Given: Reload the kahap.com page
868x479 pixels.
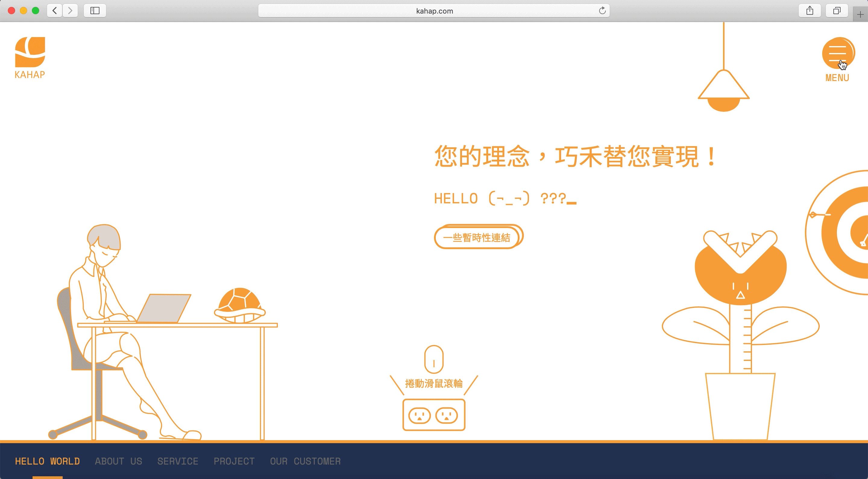Looking at the screenshot, I should tap(602, 11).
